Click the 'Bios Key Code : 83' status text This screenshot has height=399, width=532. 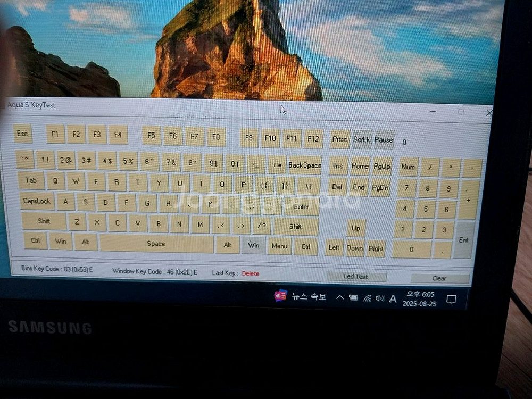(57, 269)
